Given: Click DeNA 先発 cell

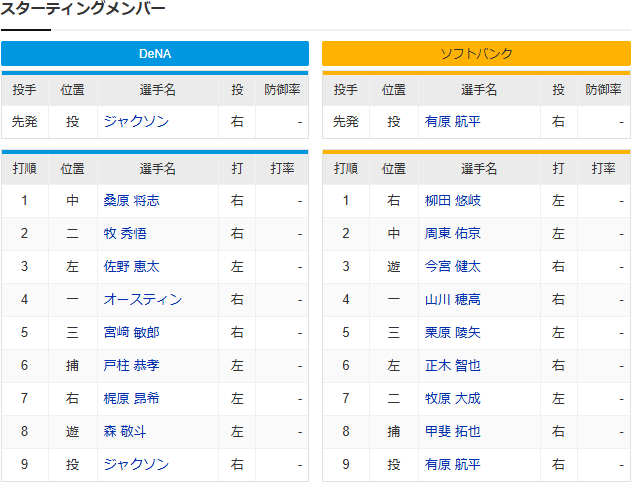Looking at the screenshot, I should coord(25,121).
